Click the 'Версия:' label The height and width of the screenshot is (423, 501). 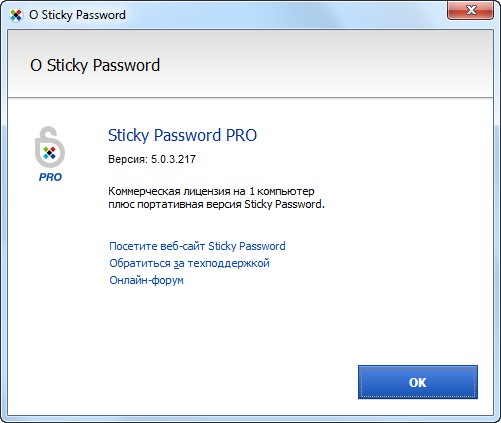tap(128, 159)
